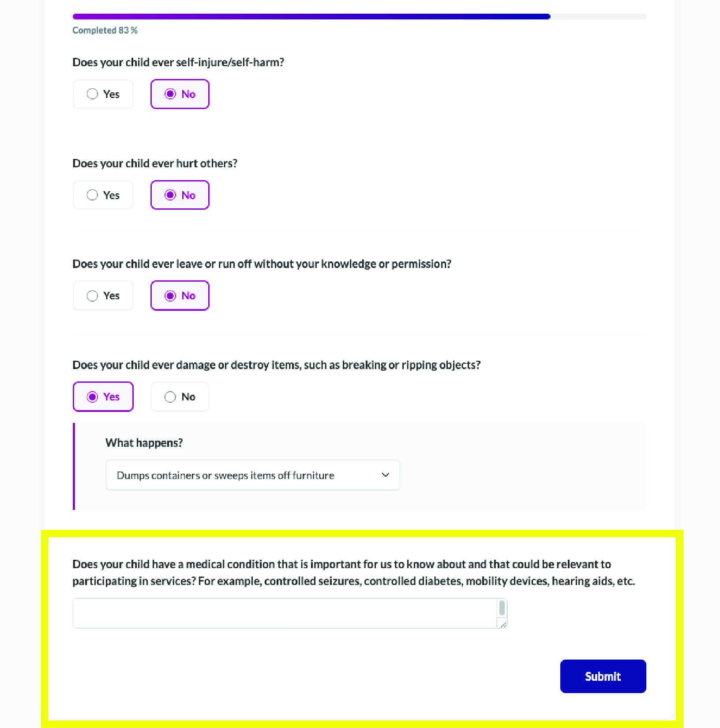The height and width of the screenshot is (728, 720).
Task: Select No for self-injure/self-harm question
Action: (180, 94)
